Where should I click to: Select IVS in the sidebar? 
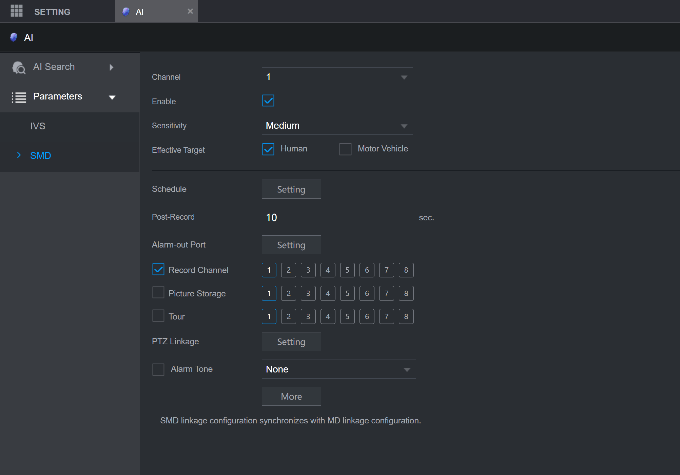click(38, 126)
